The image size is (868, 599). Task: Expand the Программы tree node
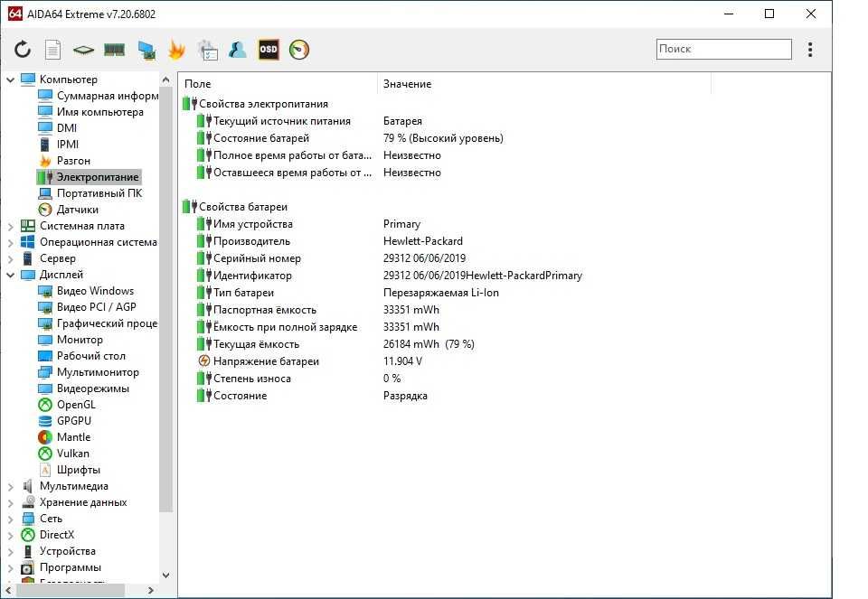coord(10,567)
